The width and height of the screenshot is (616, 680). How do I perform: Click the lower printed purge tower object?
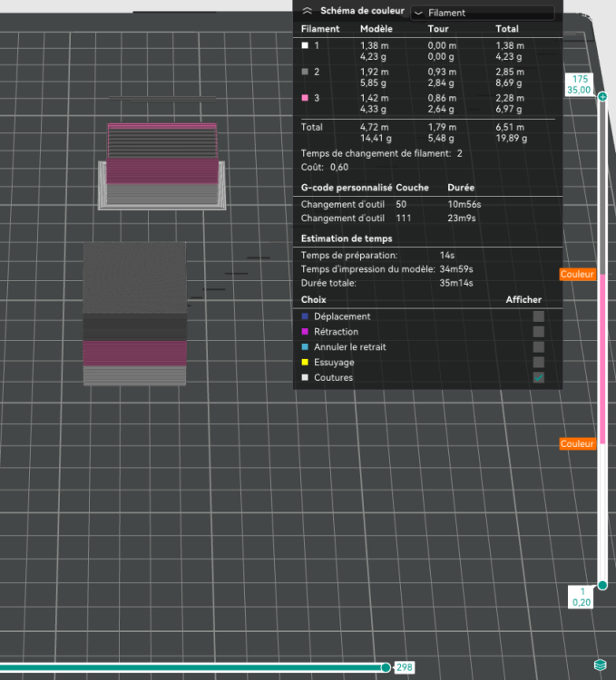tap(135, 314)
